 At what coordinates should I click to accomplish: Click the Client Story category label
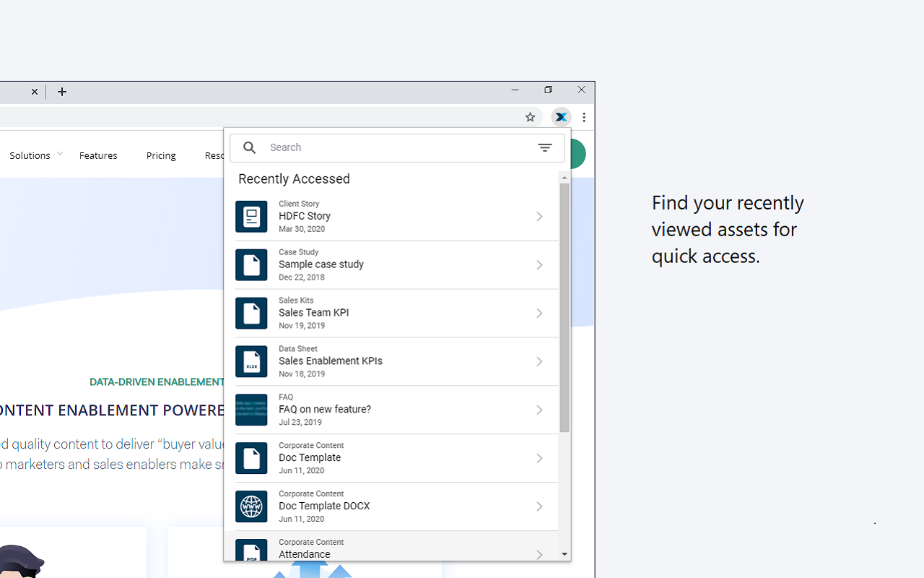(x=299, y=204)
